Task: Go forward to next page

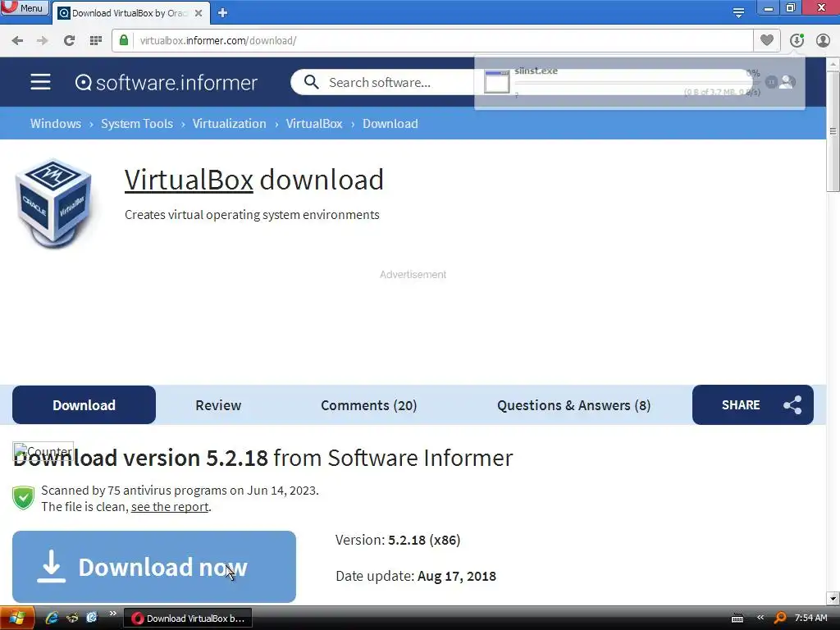Action: (43, 41)
